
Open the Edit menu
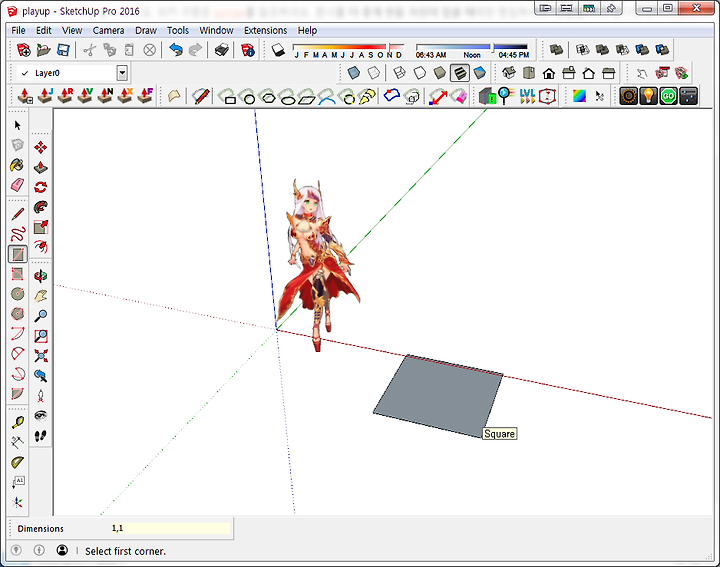[x=44, y=30]
